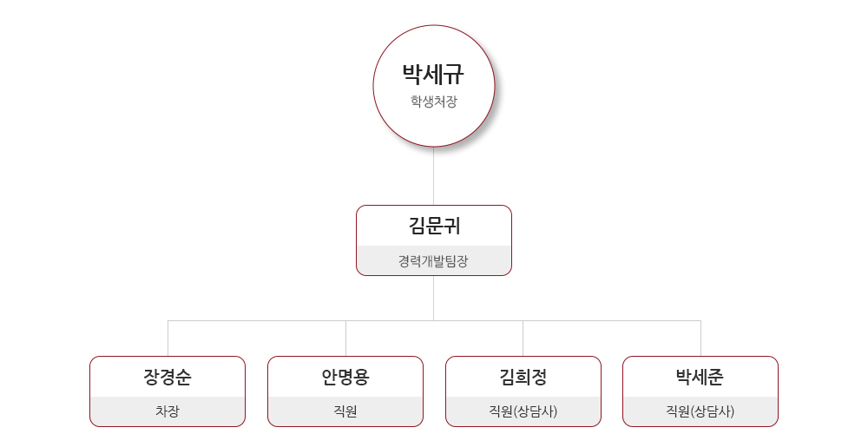Select the 박세준 name text
868x434 pixels.
tap(700, 377)
